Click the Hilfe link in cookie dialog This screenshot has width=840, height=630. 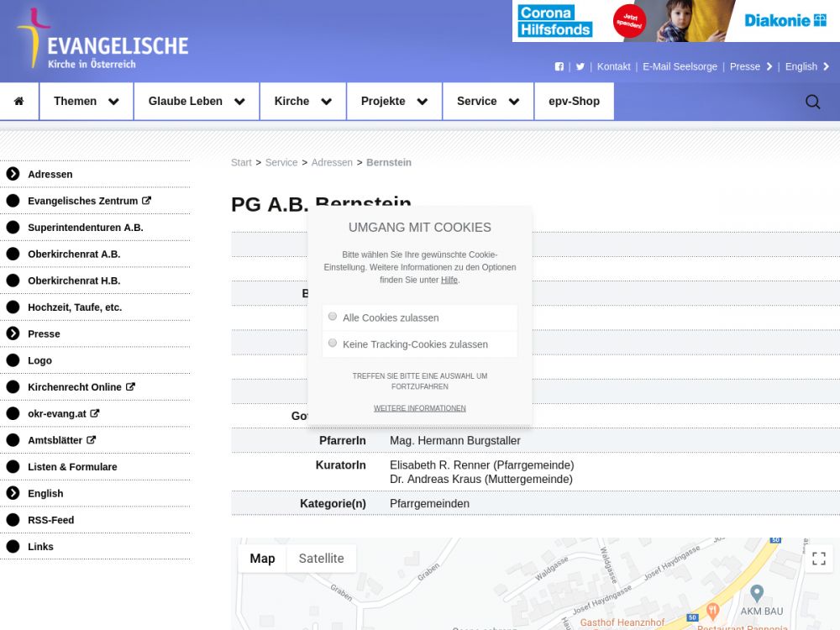point(449,280)
